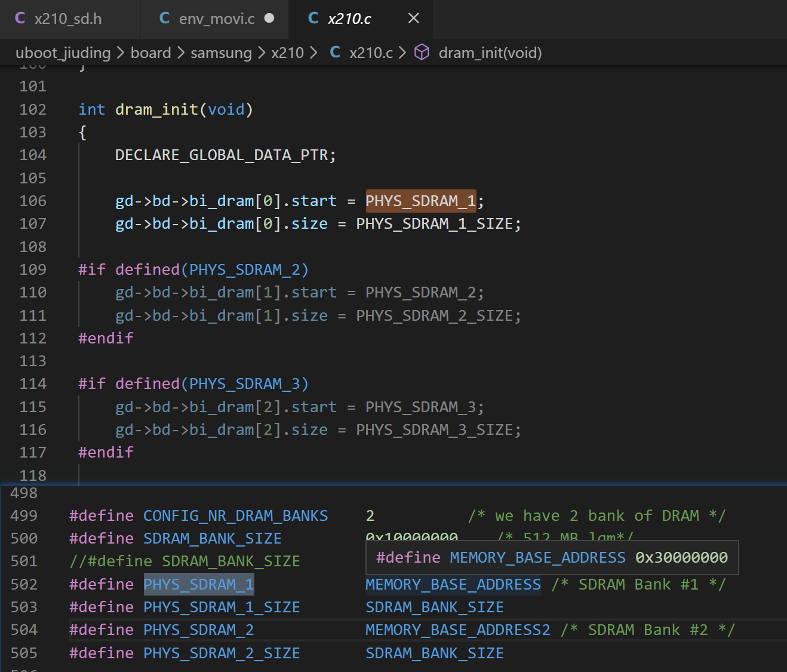787x672 pixels.
Task: Click DECLARE_GLOBAL_DATA_PTR on line 104
Action: [221, 155]
